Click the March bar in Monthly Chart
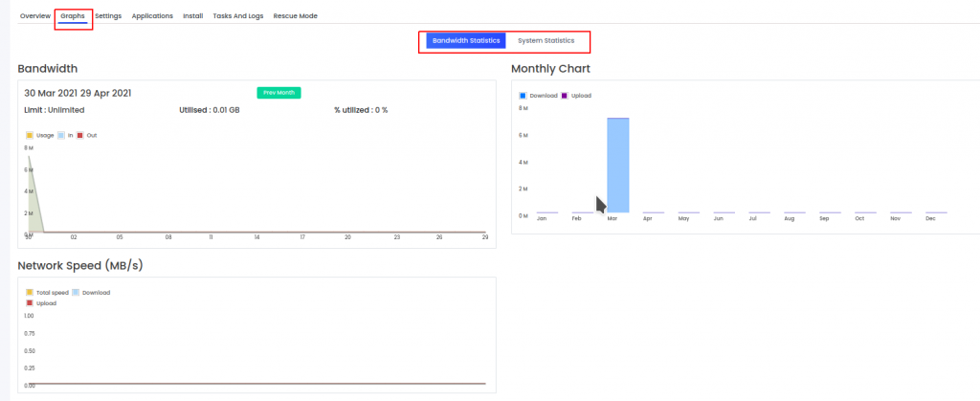The width and height of the screenshot is (980, 401). (x=617, y=166)
